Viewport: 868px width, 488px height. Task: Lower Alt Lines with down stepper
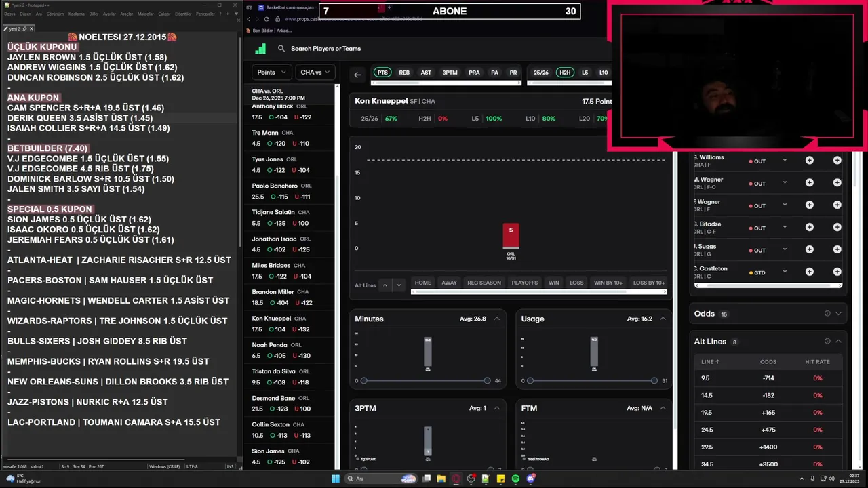click(x=399, y=285)
